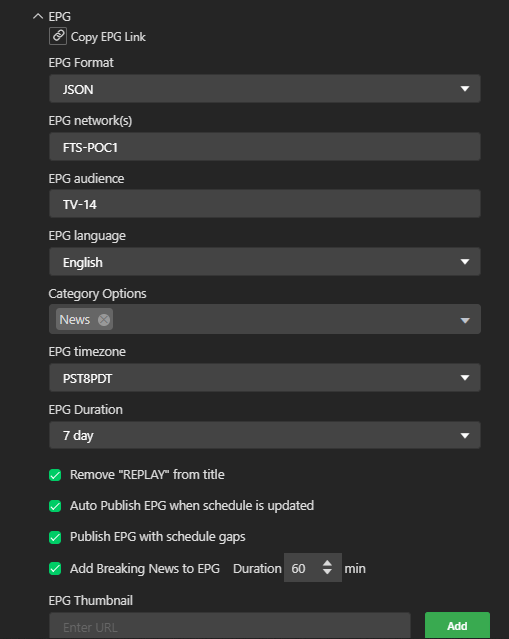Click the green Add button

coord(457,626)
